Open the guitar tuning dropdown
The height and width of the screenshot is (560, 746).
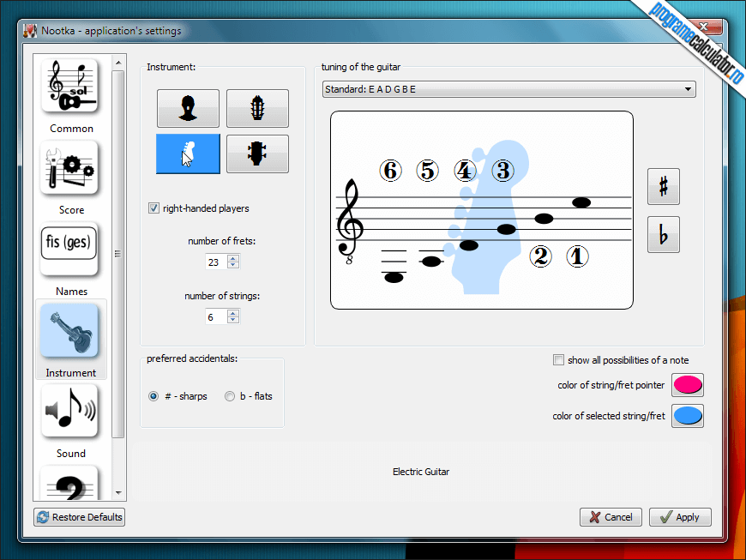pyautogui.click(x=509, y=89)
